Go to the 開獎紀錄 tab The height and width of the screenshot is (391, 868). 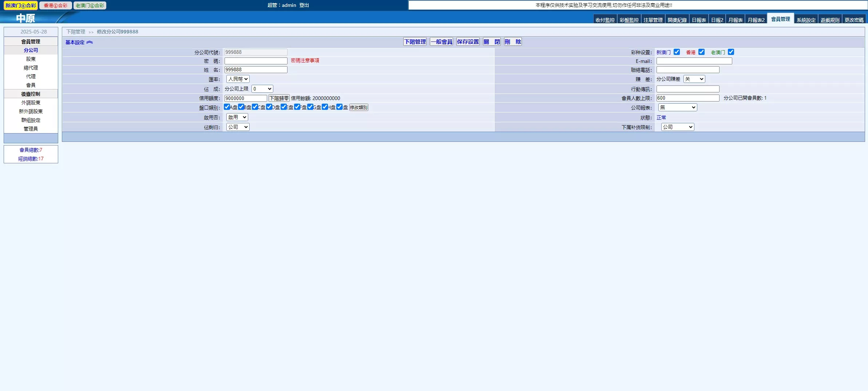click(x=677, y=20)
